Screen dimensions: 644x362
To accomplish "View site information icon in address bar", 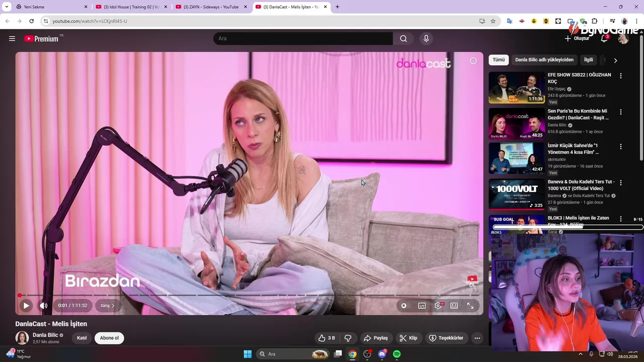I will [46, 21].
